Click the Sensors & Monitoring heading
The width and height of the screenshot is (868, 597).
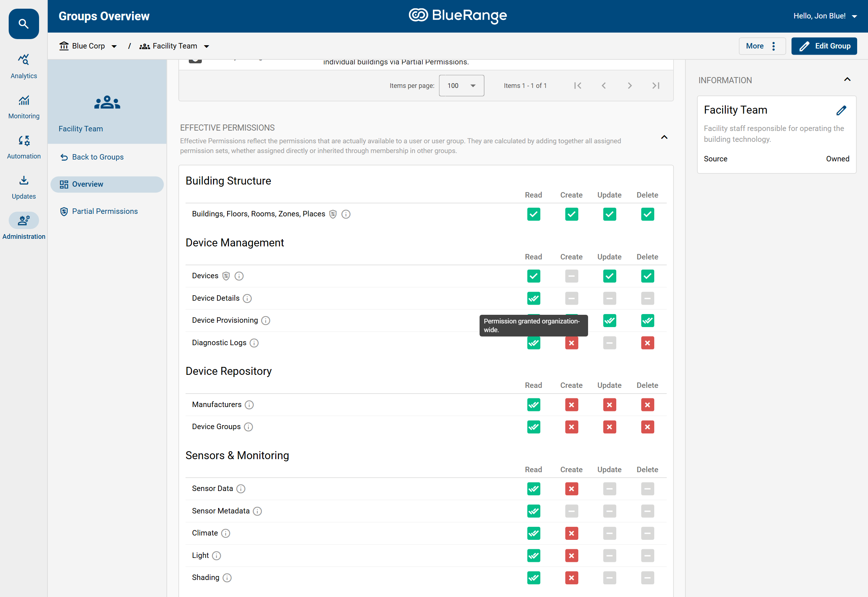click(x=237, y=456)
